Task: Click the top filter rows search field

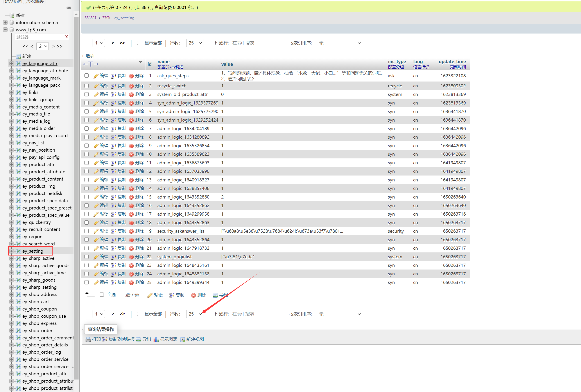Action: 258,43
